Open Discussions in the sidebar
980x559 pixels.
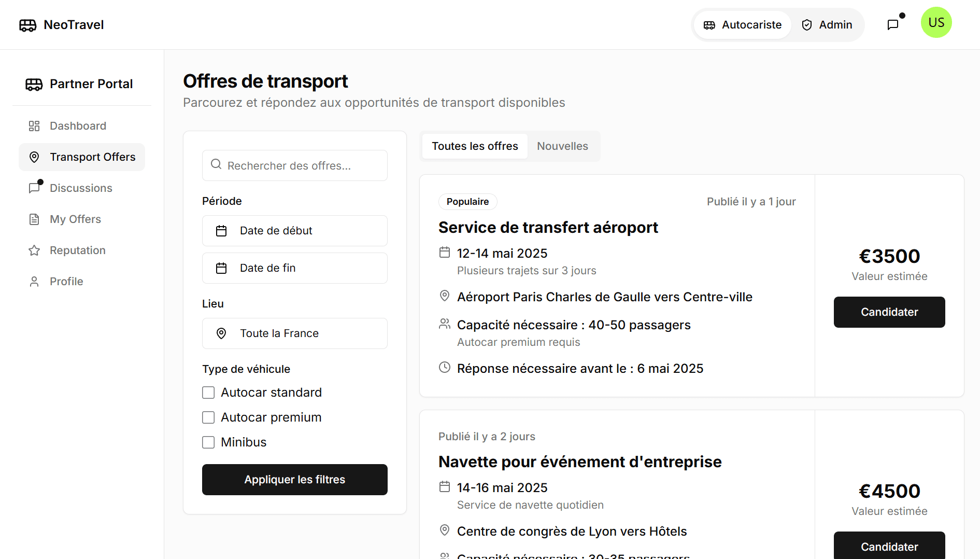tap(82, 188)
